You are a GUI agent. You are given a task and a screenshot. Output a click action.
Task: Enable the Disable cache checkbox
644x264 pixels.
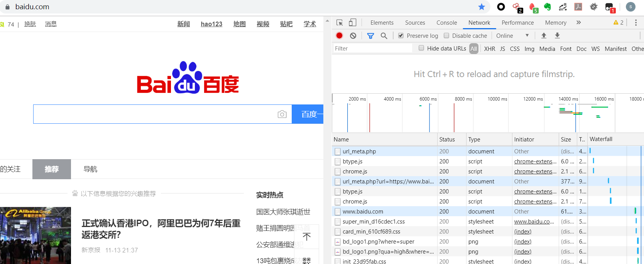click(x=446, y=35)
